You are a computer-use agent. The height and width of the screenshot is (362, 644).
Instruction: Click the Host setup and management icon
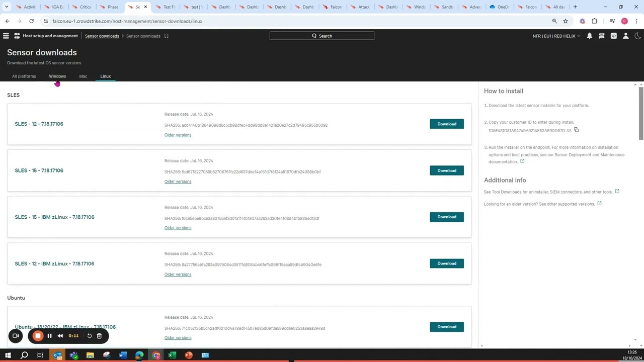(17, 36)
